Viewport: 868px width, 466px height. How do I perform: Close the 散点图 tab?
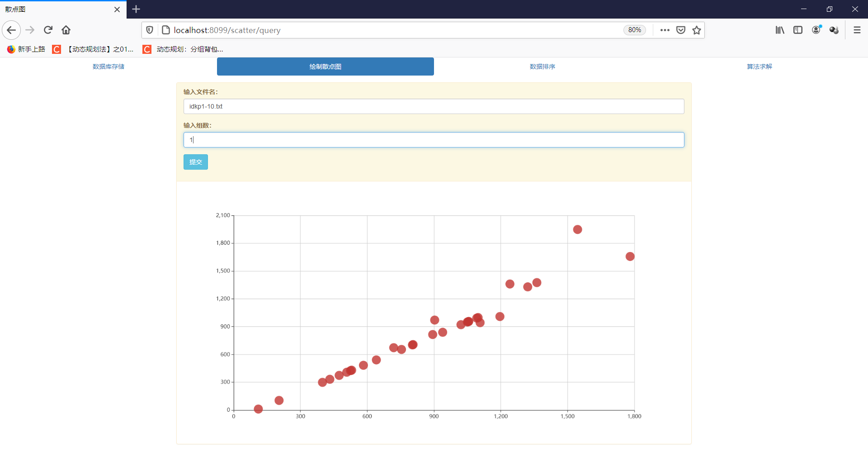(117, 10)
